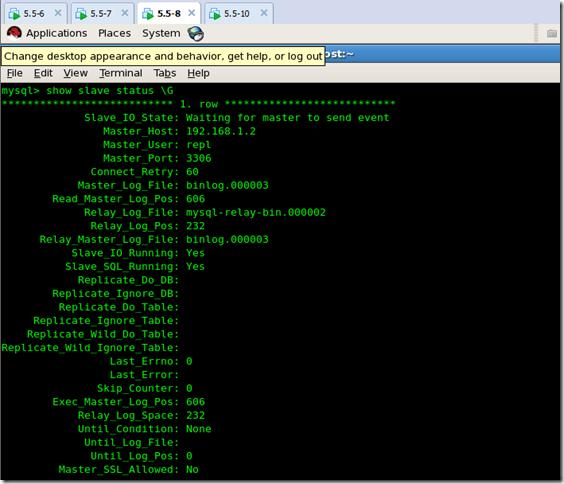Click the Replicate_Wild_Do_Table label

(103, 334)
